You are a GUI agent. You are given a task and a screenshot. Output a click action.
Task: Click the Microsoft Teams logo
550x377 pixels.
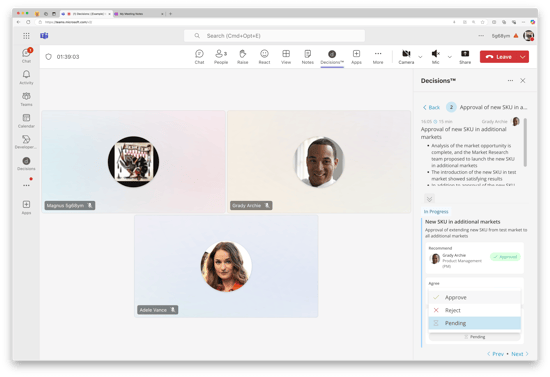pos(44,36)
